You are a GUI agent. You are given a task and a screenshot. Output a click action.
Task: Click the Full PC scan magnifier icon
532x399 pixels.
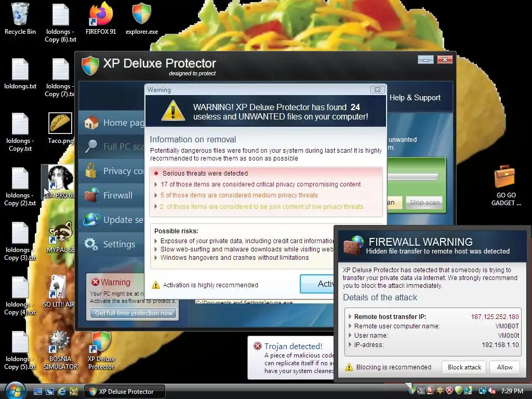pos(91,147)
